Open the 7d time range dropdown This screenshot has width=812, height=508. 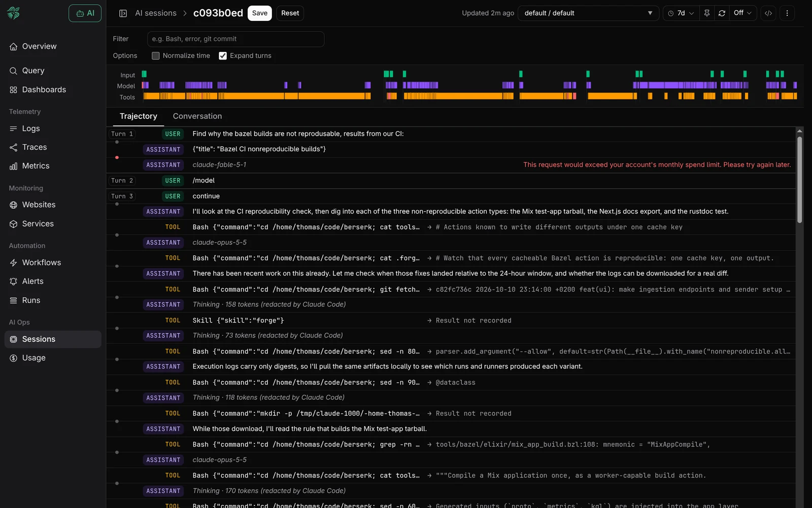(x=681, y=13)
